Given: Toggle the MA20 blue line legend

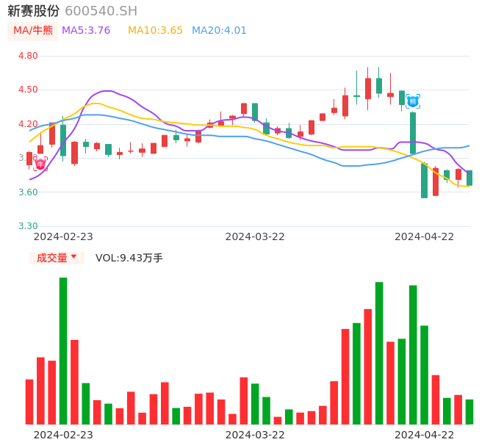Looking at the screenshot, I should (x=219, y=31).
